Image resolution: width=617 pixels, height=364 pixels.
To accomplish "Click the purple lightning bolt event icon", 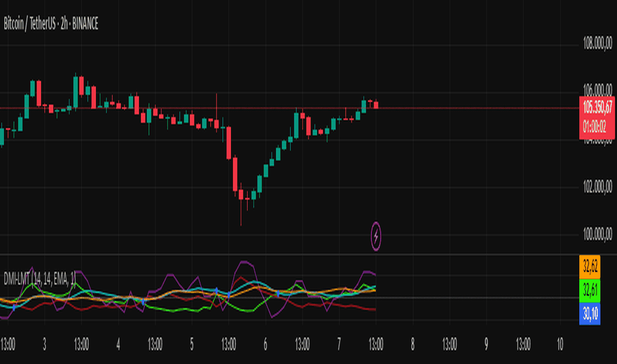I will pos(376,236).
